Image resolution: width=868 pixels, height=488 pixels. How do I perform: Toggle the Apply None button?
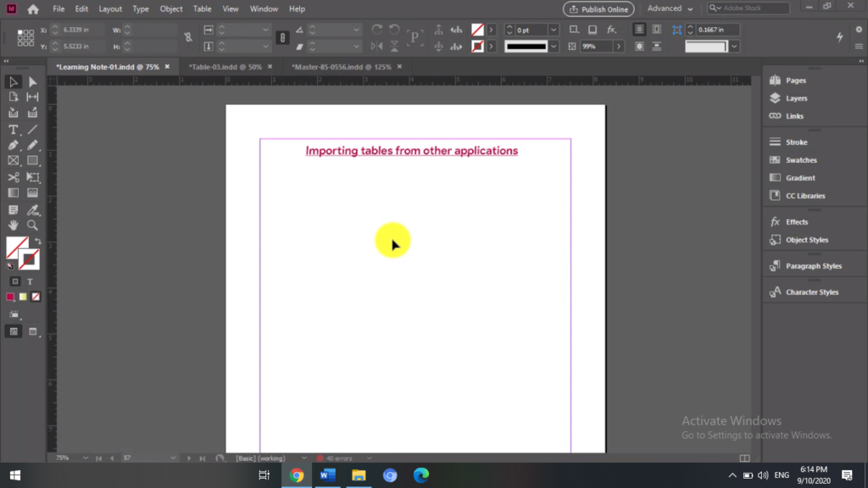(x=36, y=297)
